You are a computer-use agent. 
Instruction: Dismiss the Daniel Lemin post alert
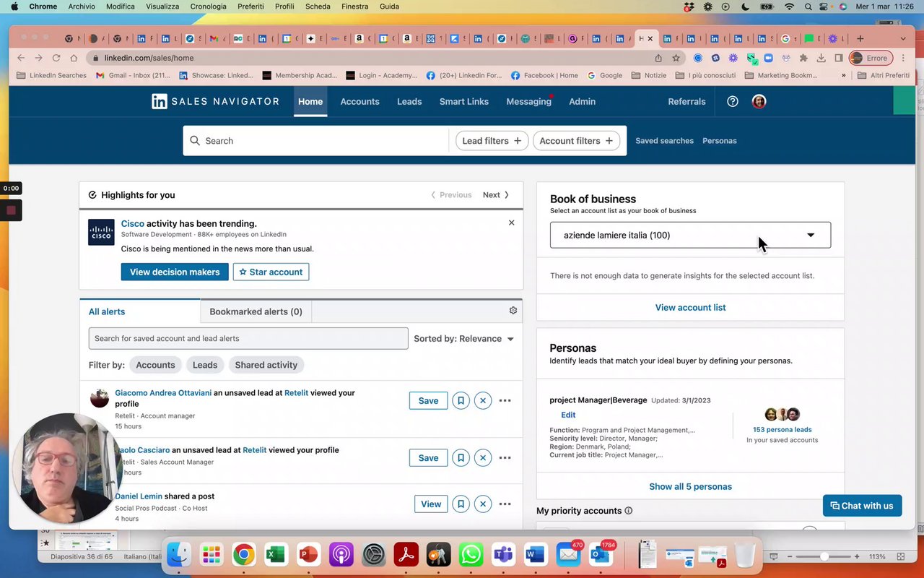pos(483,504)
